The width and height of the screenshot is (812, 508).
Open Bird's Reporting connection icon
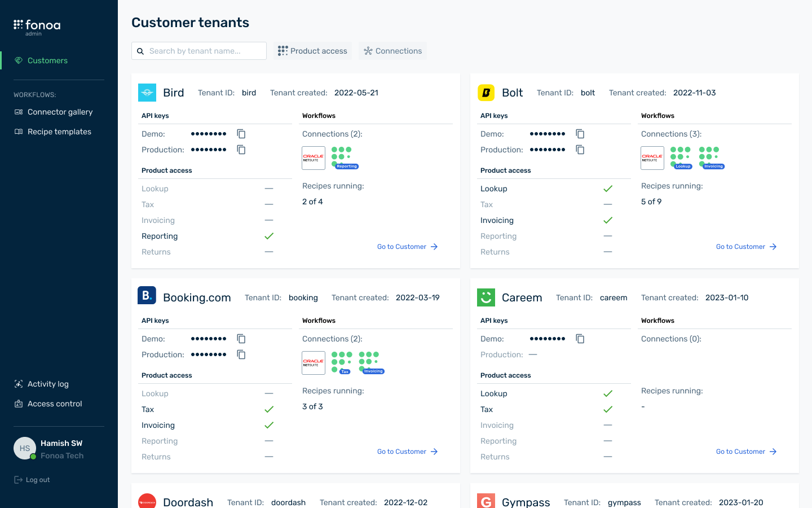(x=345, y=158)
